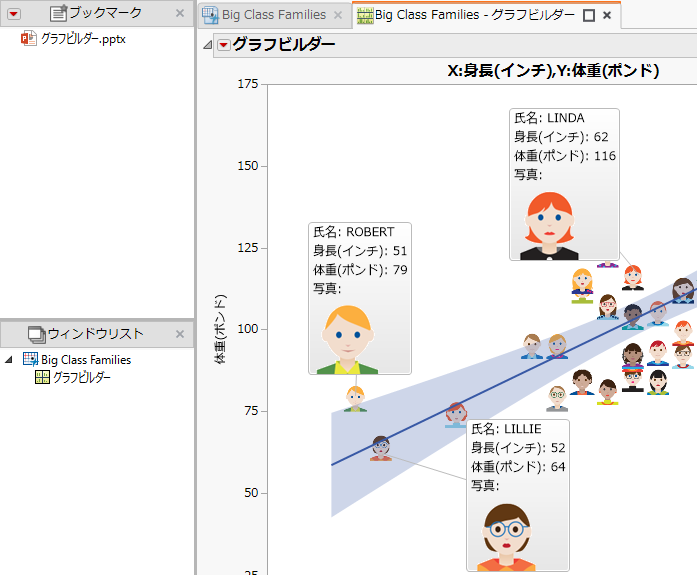Viewport: 697px width, 575px height.
Task: Maximize the グラフビルダー tab window
Action: [589, 16]
